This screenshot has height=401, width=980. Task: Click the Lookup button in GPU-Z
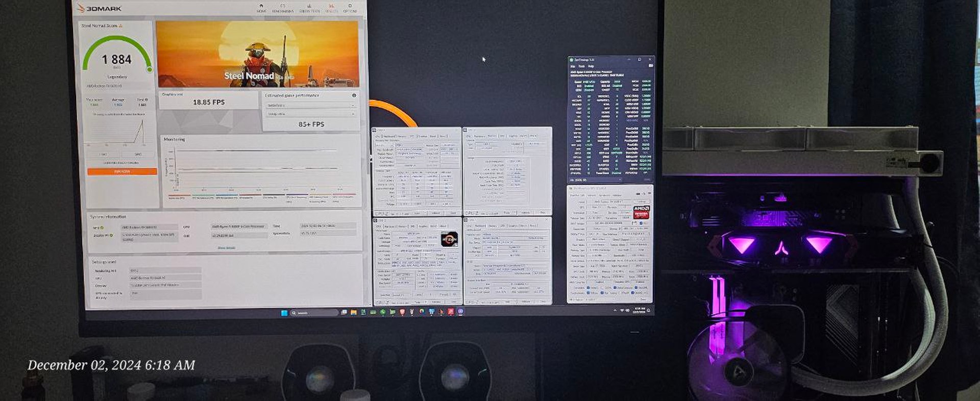641,202
